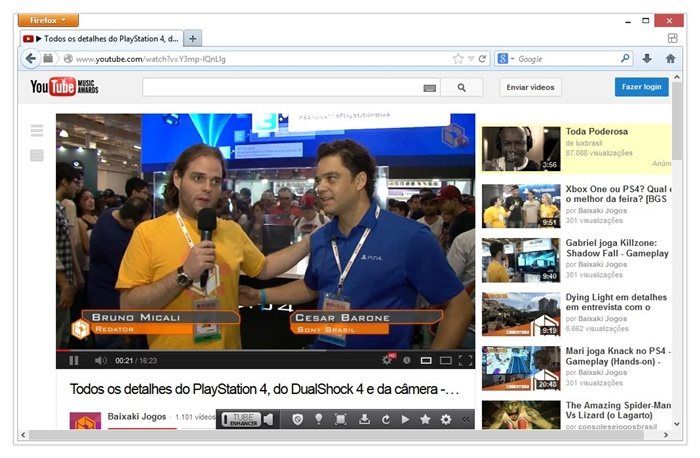Image resolution: width=700 pixels, height=458 pixels.
Task: Download video via Tube Enhancer
Action: point(364,419)
